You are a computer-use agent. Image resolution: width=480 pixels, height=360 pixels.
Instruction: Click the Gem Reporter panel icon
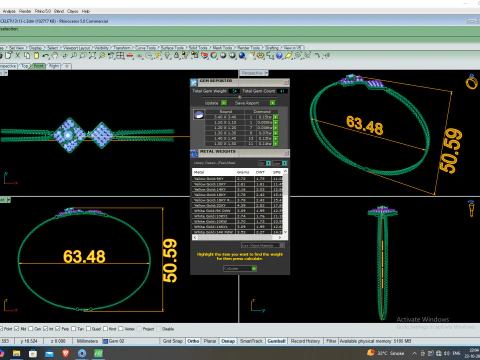pyautogui.click(x=194, y=82)
